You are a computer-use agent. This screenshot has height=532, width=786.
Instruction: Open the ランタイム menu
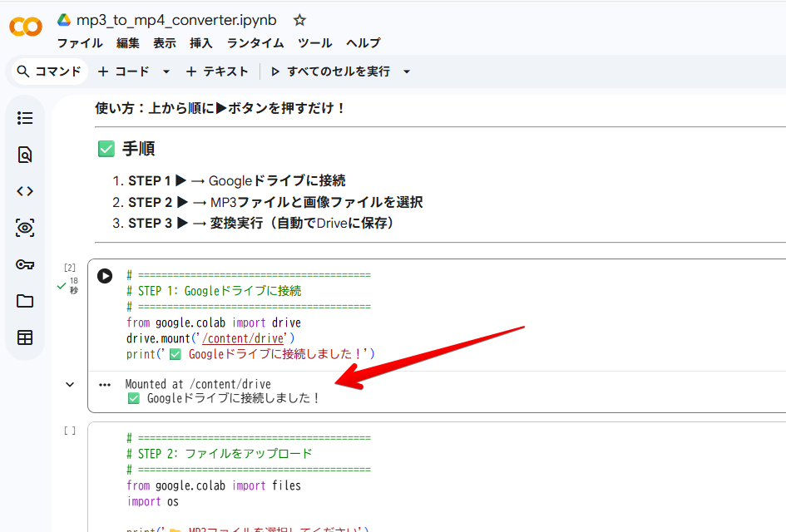[255, 43]
